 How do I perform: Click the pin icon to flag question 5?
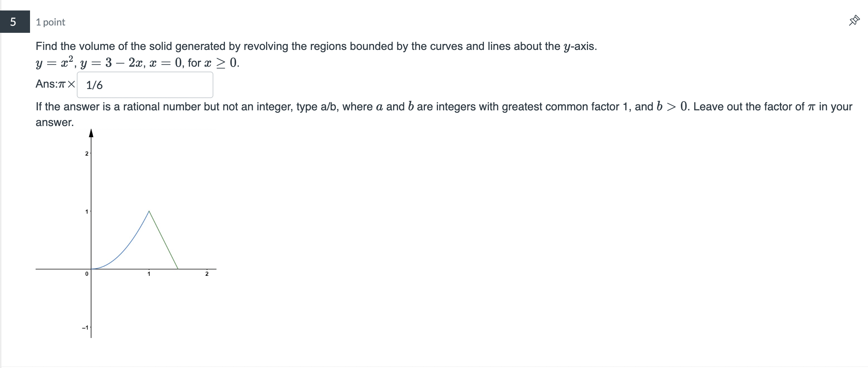[x=854, y=21]
